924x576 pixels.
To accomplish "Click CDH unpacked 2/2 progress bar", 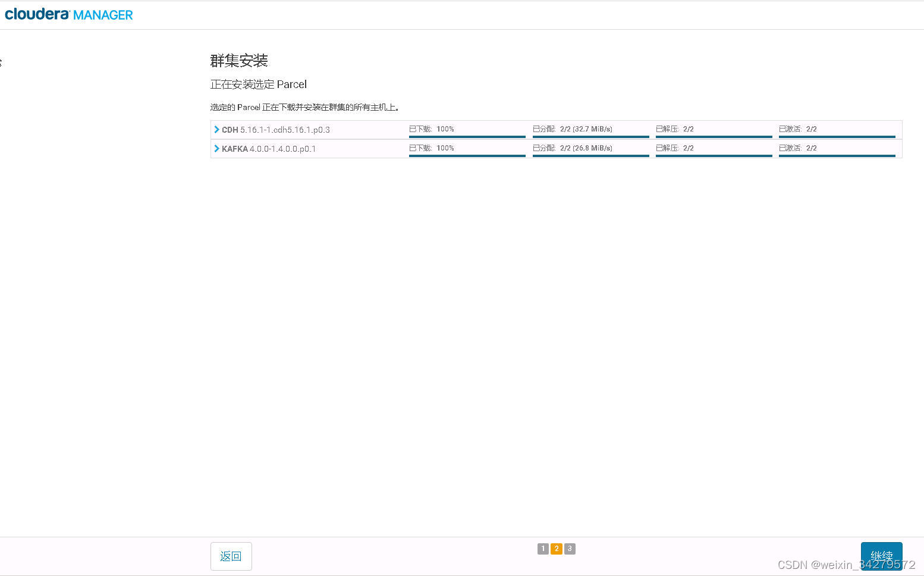I will [x=714, y=136].
